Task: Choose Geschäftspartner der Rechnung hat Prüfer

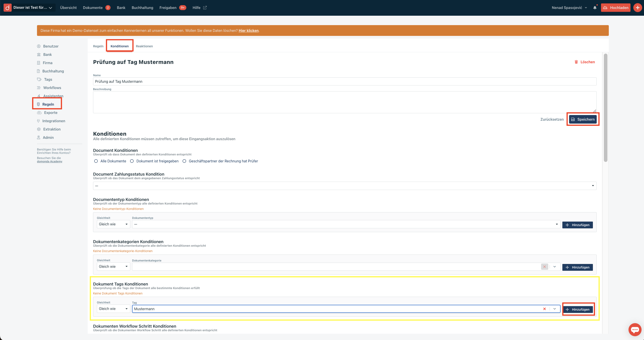Action: click(x=185, y=161)
